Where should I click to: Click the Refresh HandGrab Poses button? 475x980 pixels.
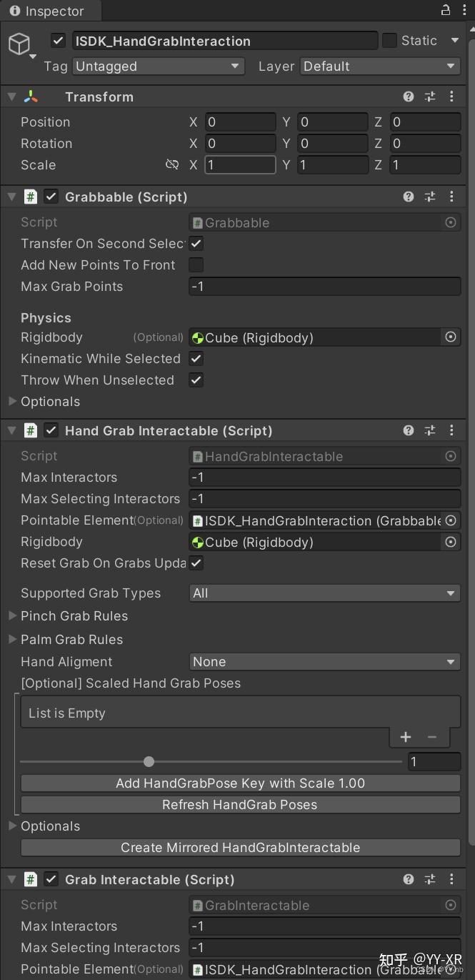[x=241, y=804]
